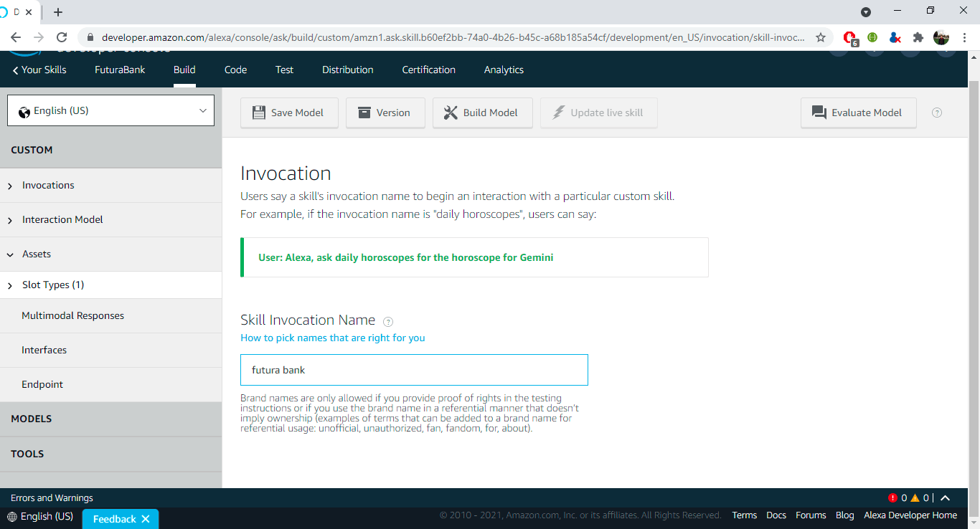980x529 pixels.
Task: Bookmark this page with the star
Action: point(821,37)
